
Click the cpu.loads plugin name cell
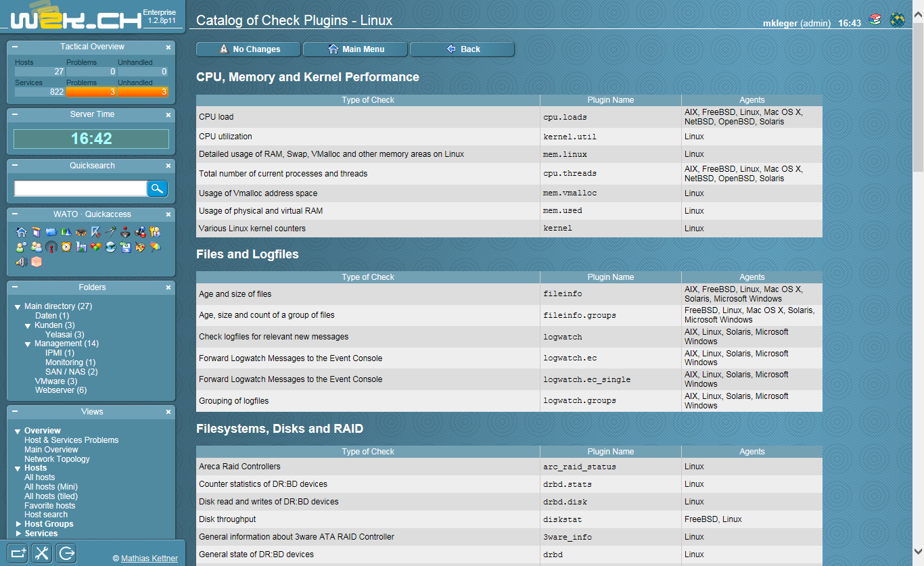(x=611, y=117)
